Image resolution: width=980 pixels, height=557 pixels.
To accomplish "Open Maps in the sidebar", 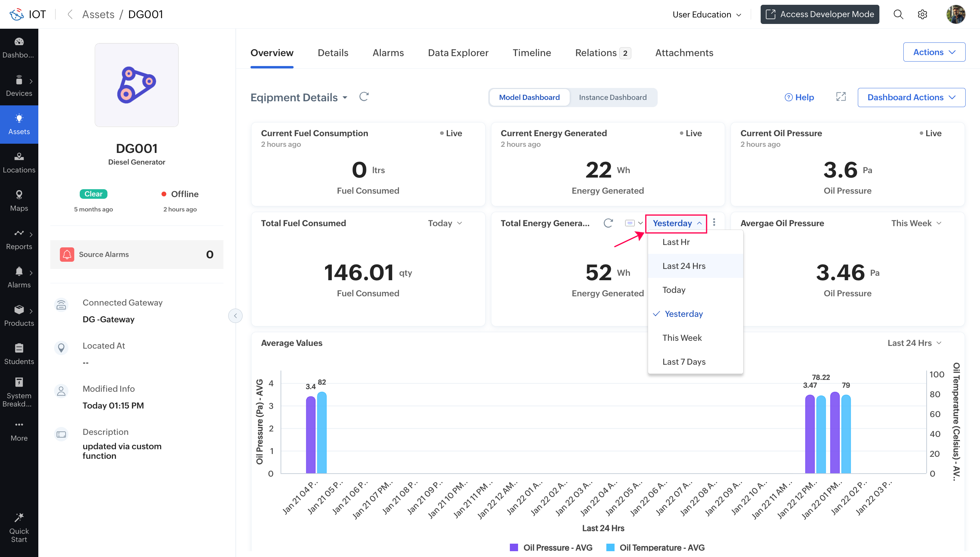I will tap(19, 200).
